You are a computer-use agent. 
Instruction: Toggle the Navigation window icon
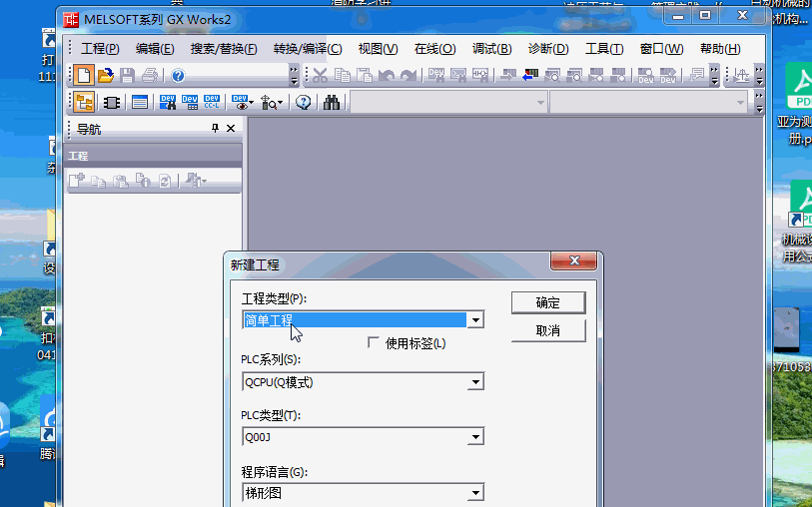tap(84, 102)
